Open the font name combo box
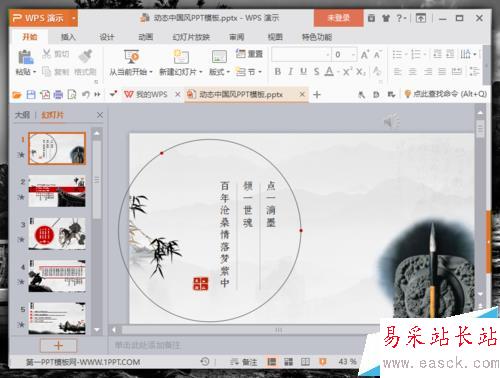This screenshot has height=378, width=500. (301, 54)
